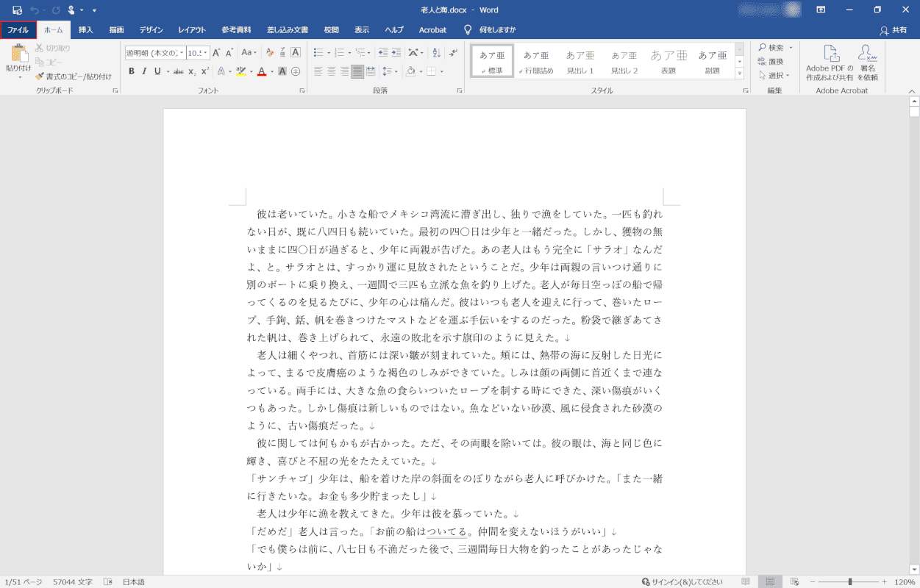Image resolution: width=920 pixels, height=588 pixels.
Task: Align text to the right
Action: tap(344, 71)
